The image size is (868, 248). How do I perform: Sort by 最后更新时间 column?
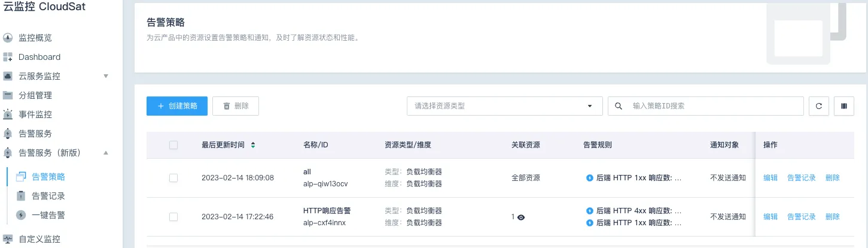253,145
